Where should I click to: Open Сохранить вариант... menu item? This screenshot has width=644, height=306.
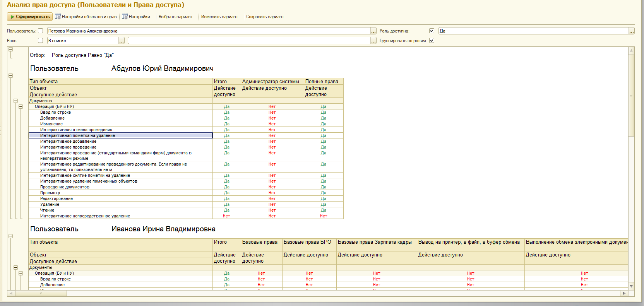[x=267, y=17]
